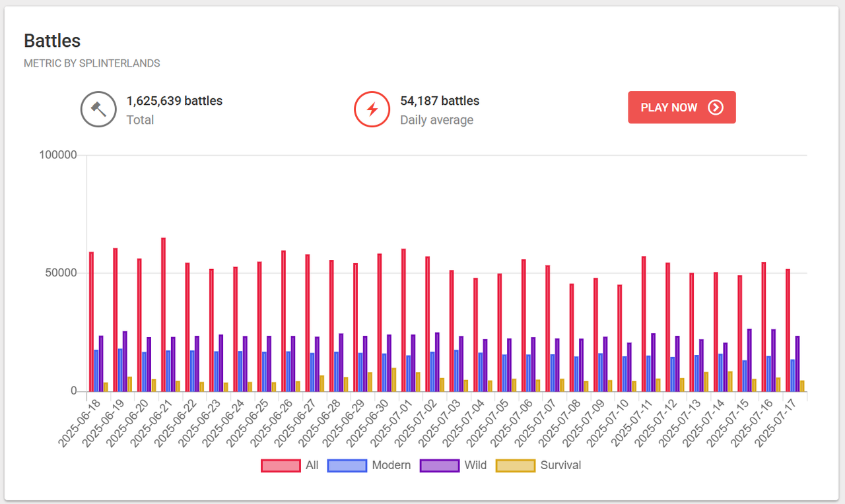Viewport: 845px width, 504px height.
Task: Toggle the Wild series legend swatch
Action: click(439, 465)
